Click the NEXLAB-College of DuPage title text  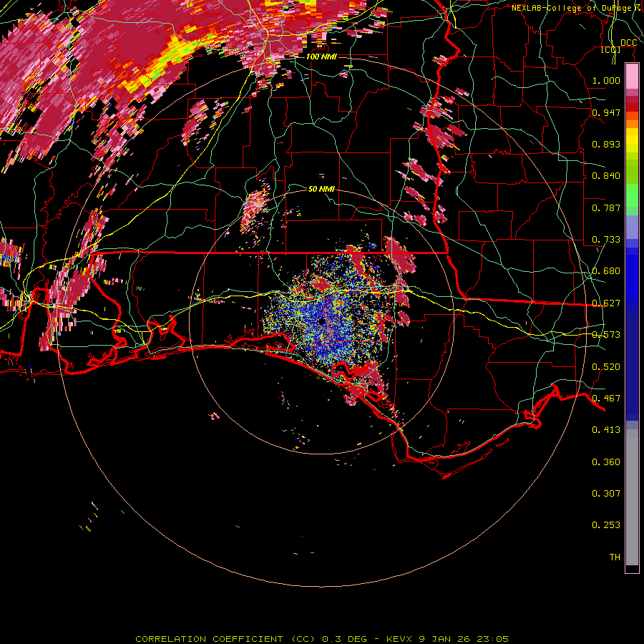[x=577, y=8]
